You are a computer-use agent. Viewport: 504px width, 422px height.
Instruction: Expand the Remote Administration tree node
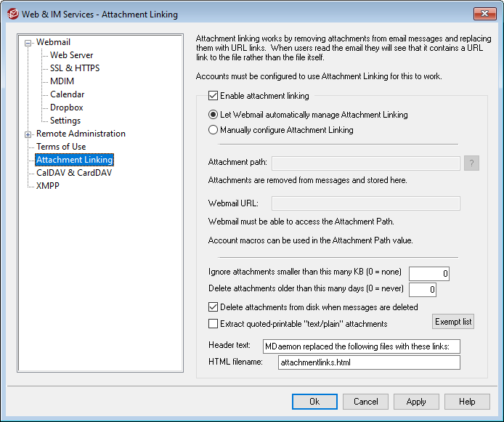click(28, 134)
